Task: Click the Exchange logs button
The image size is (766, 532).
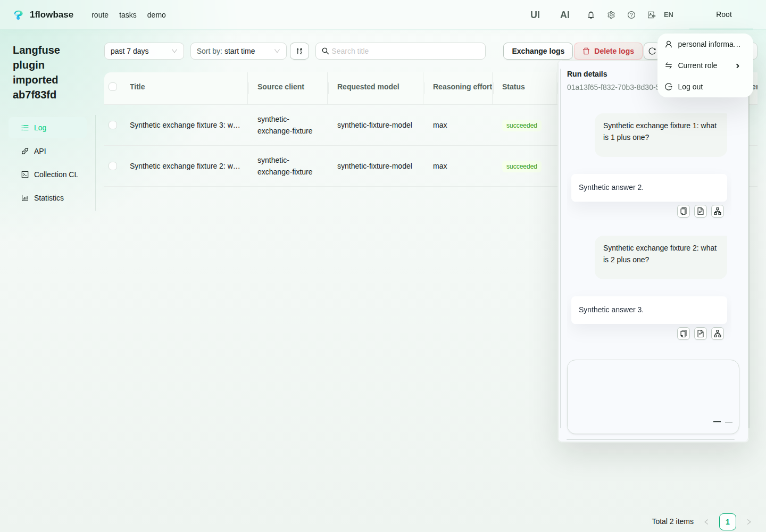Action: (538, 51)
